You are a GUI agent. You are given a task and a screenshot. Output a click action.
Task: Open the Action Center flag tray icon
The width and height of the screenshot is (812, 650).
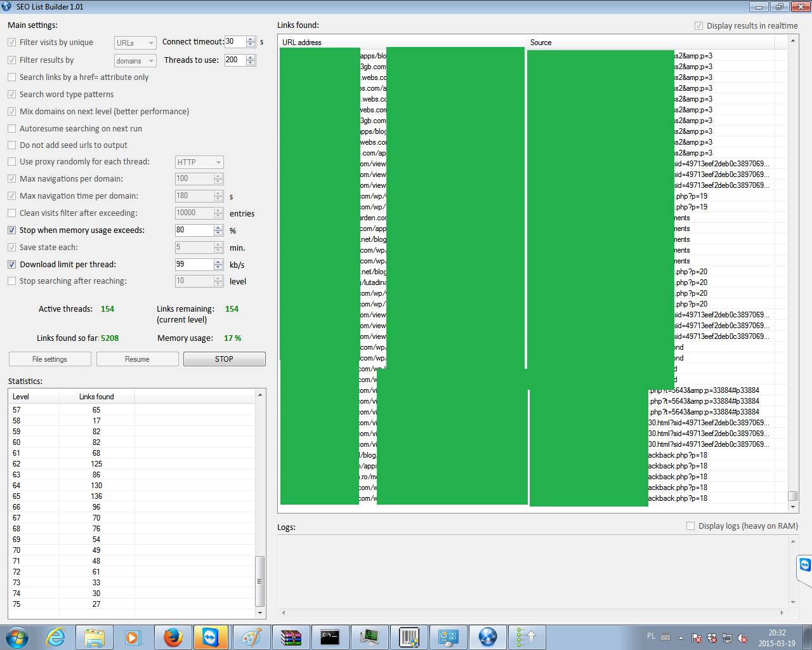(696, 638)
